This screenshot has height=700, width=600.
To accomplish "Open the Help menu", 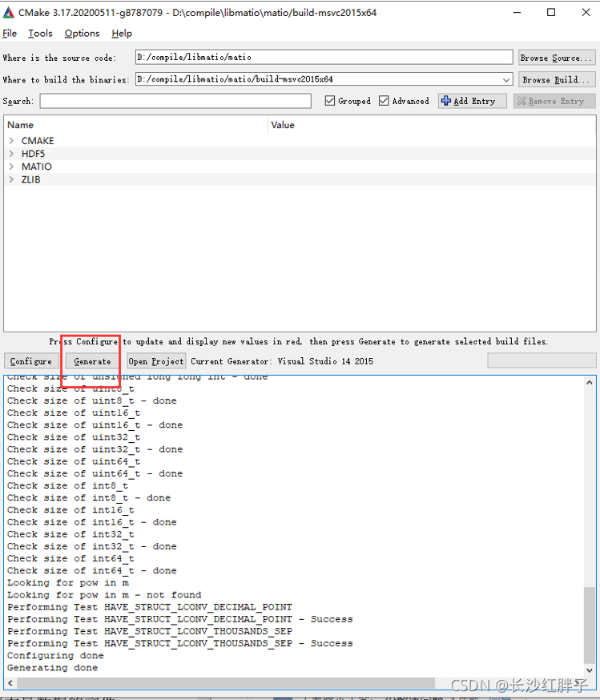I will [122, 34].
